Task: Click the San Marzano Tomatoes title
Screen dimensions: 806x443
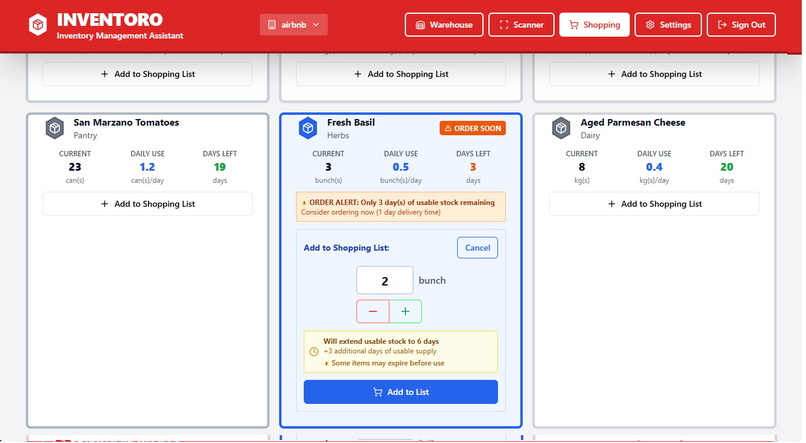Action: click(126, 122)
